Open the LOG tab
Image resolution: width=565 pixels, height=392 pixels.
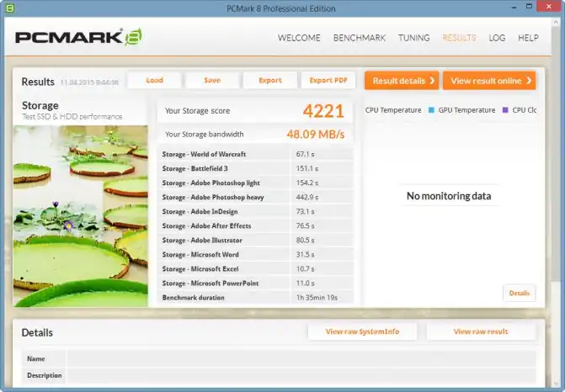tap(497, 38)
